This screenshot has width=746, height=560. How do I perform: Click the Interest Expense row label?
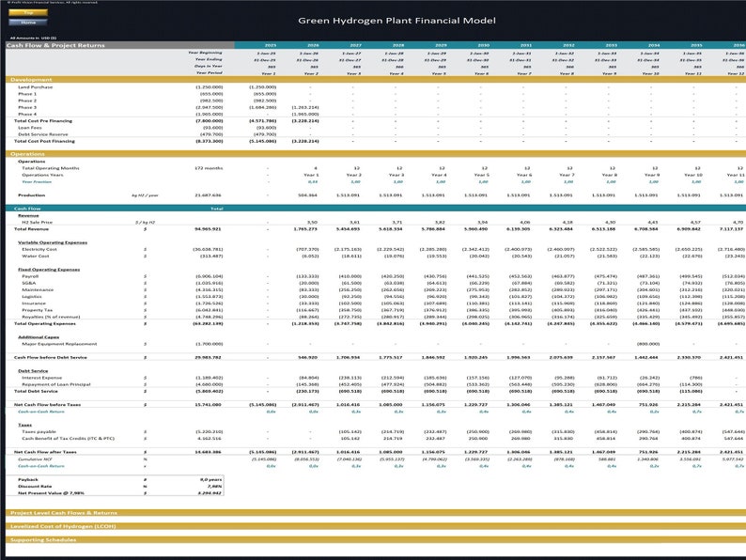pyautogui.click(x=42, y=378)
